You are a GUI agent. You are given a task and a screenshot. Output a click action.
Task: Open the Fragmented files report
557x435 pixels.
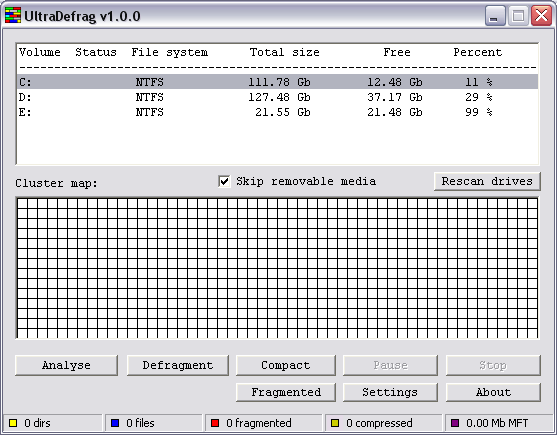point(286,392)
